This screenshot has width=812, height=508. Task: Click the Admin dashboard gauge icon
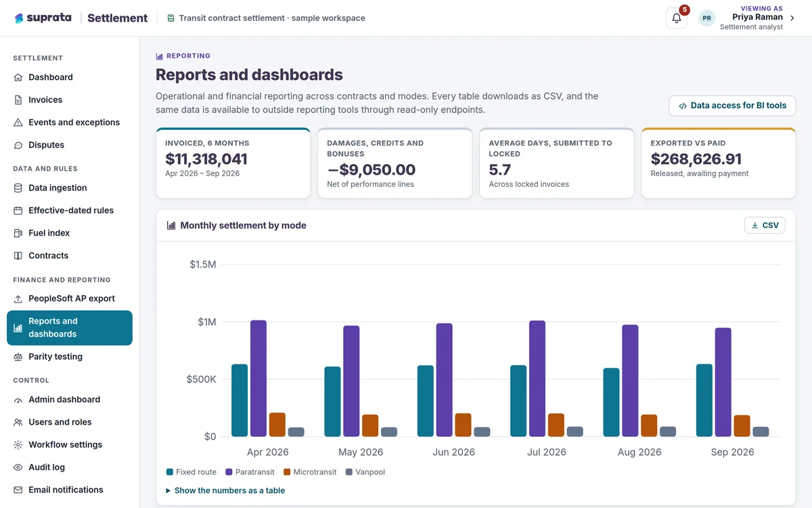click(x=18, y=400)
